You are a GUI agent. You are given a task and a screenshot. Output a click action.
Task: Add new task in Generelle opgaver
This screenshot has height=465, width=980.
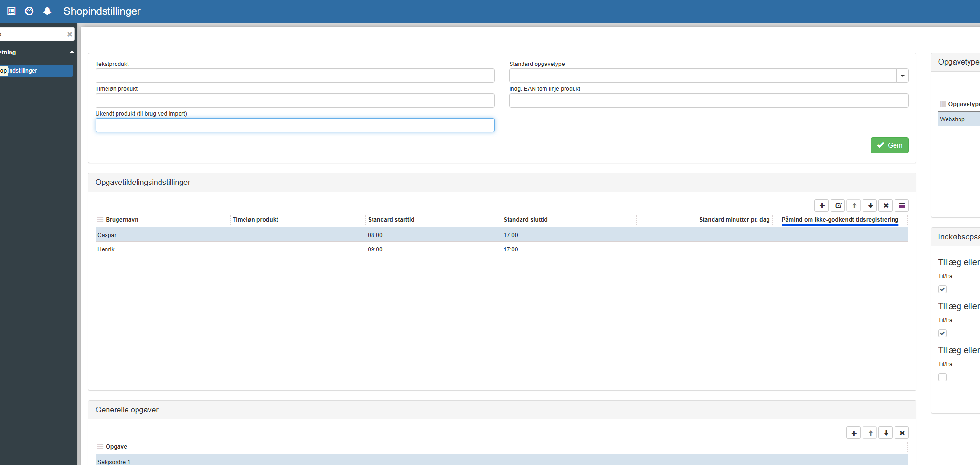[853, 433]
